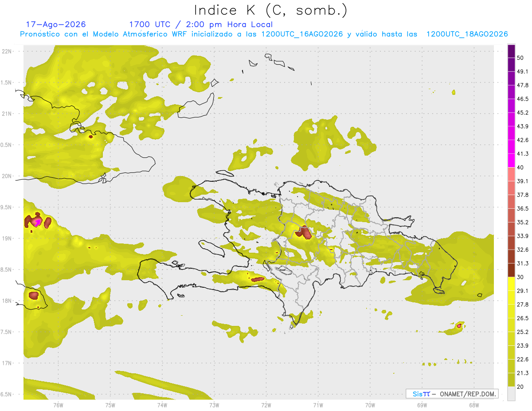
Task: Click the "20N" latitude label
Action: (x=7, y=176)
